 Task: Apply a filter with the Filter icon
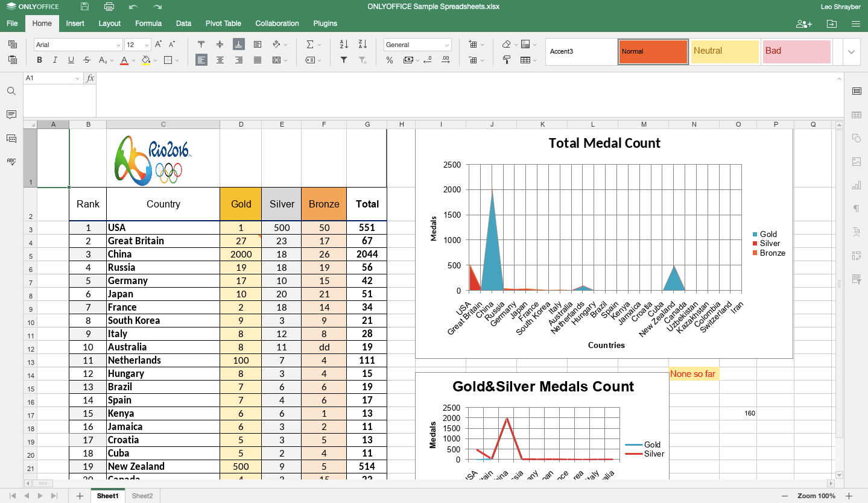pyautogui.click(x=343, y=60)
